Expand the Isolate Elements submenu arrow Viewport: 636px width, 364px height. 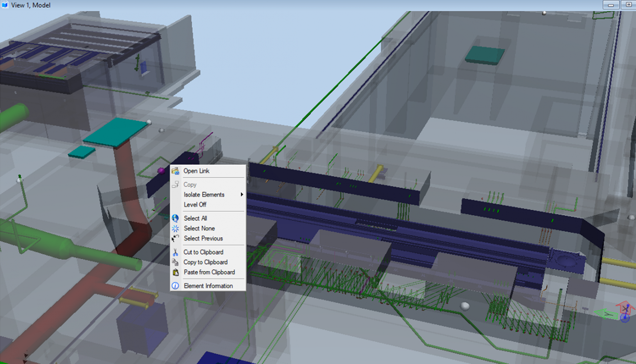point(242,195)
